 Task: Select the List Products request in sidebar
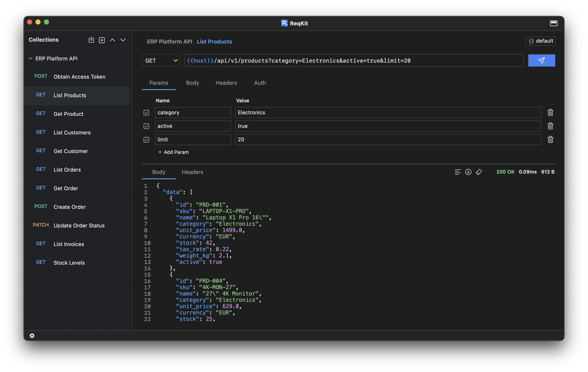(77, 95)
